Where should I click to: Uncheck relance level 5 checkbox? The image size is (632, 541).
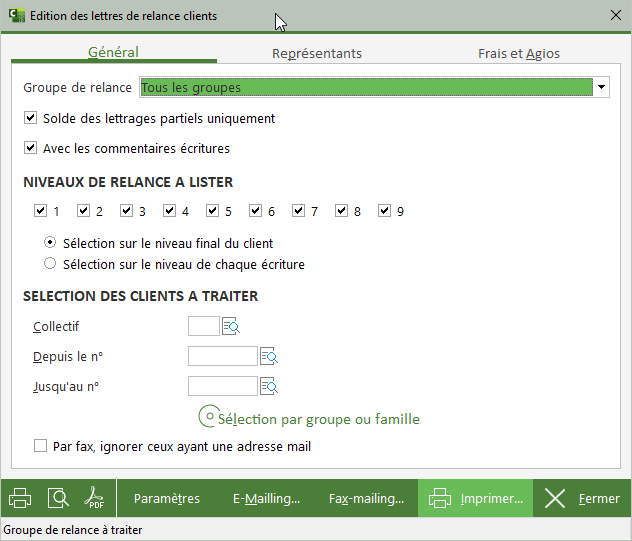point(212,210)
